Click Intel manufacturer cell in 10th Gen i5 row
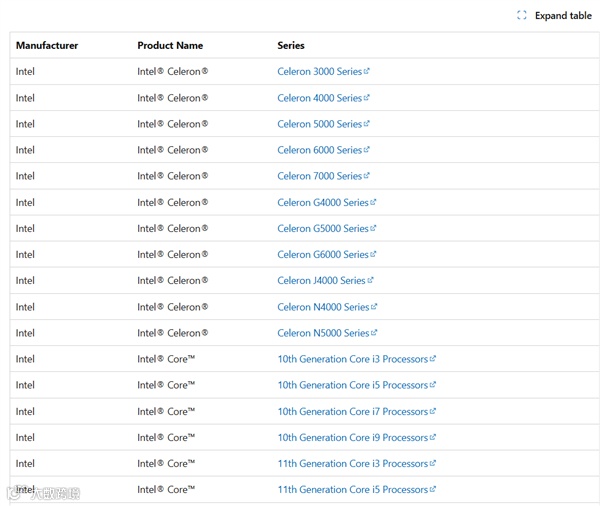The height and width of the screenshot is (506, 600). (25, 385)
